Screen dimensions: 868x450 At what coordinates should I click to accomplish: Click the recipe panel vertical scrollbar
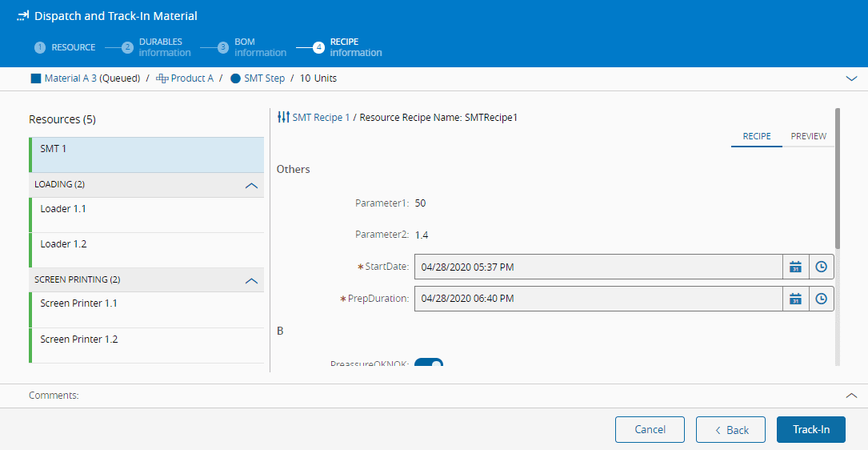click(838, 176)
